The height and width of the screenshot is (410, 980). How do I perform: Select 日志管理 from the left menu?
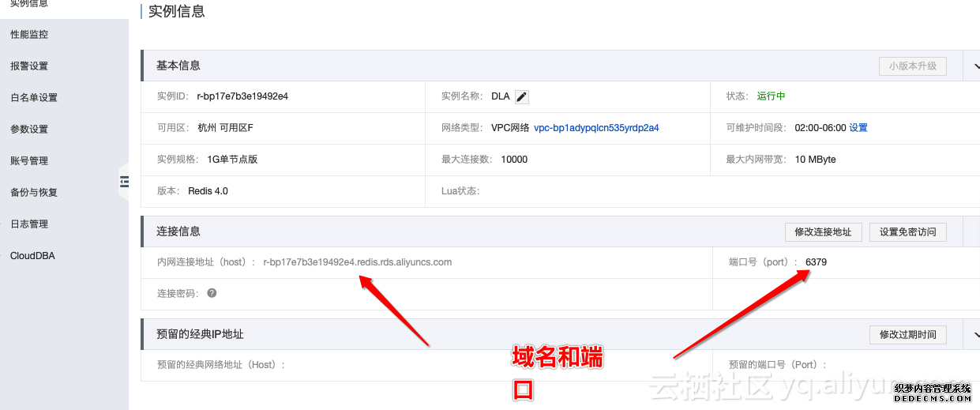[29, 224]
